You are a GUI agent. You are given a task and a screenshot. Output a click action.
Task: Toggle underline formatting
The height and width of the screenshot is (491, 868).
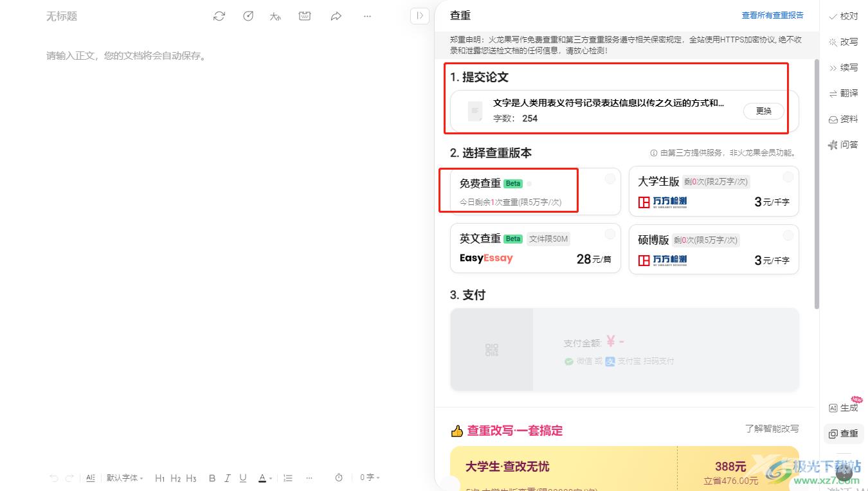click(243, 478)
